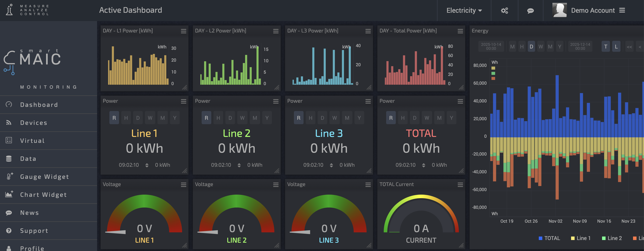Expand the Electricity dropdown
Screen dimensions: 644x251
(464, 11)
